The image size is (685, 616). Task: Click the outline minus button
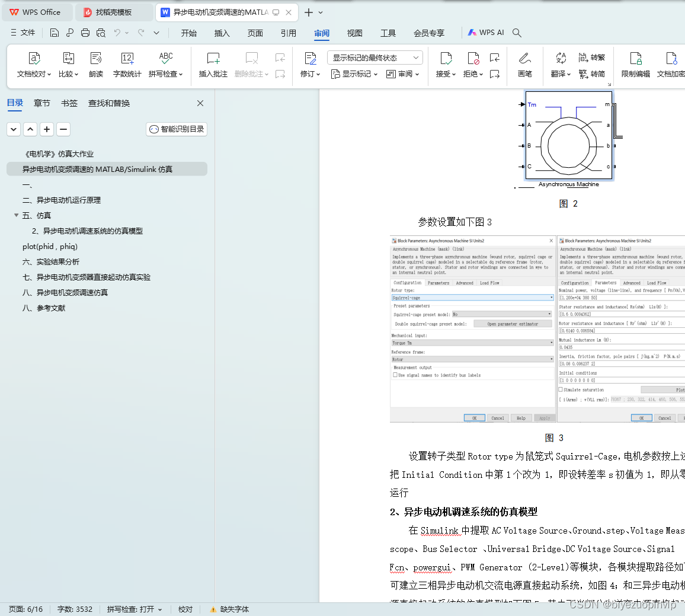click(63, 129)
